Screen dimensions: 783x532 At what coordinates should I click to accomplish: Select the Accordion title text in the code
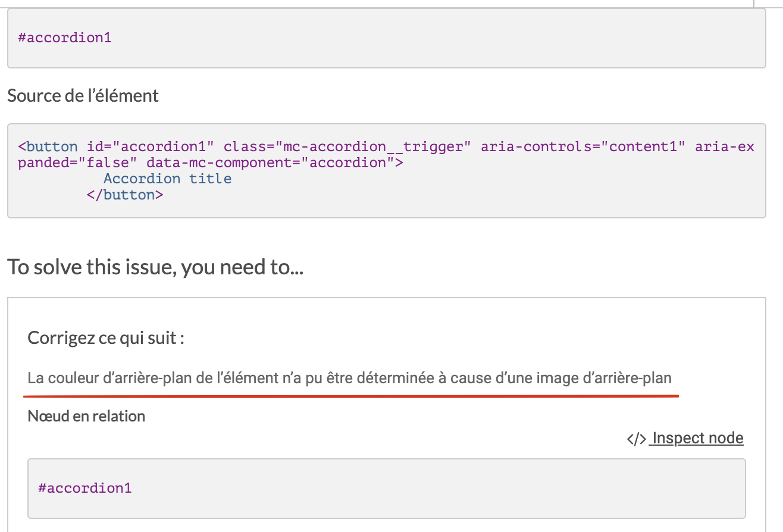(167, 178)
